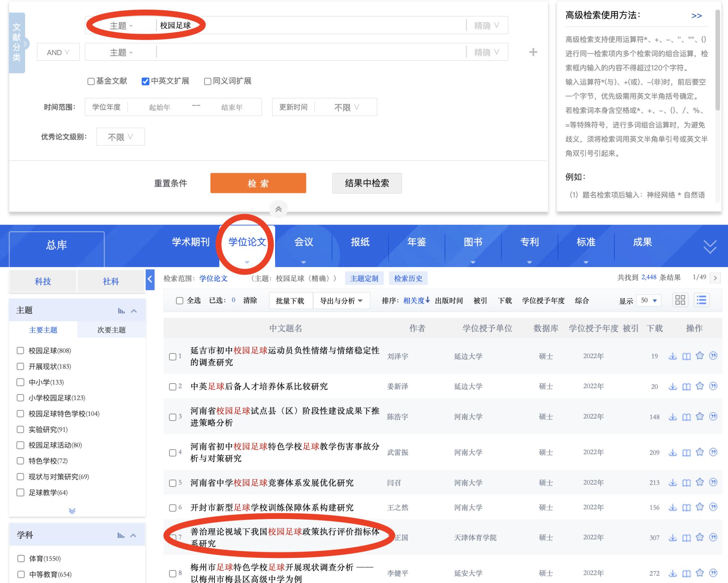This screenshot has height=583, width=728.
Task: Switch results to grid view
Action: 680,300
